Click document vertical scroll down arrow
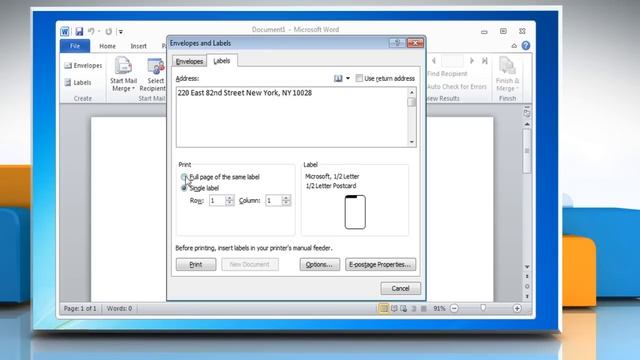The image size is (640, 360). pos(527,267)
